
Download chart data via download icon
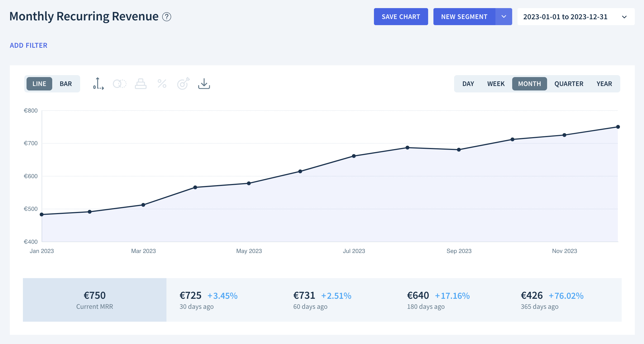tap(204, 84)
